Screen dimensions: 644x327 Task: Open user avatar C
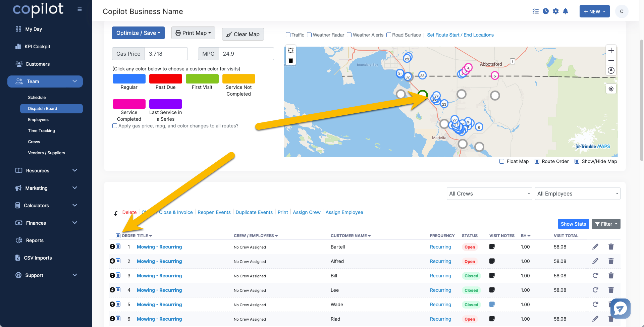[622, 11]
